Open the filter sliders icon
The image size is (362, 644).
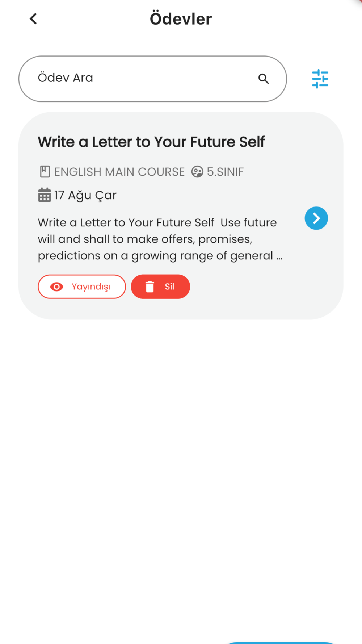point(320,79)
